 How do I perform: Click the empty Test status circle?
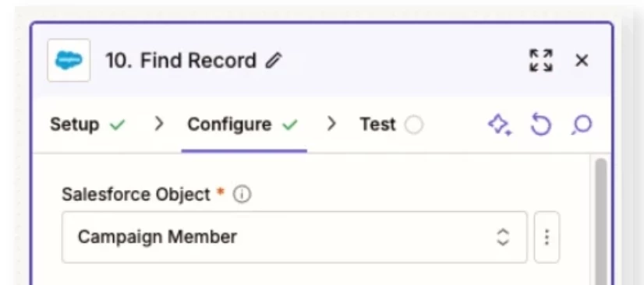pos(413,125)
